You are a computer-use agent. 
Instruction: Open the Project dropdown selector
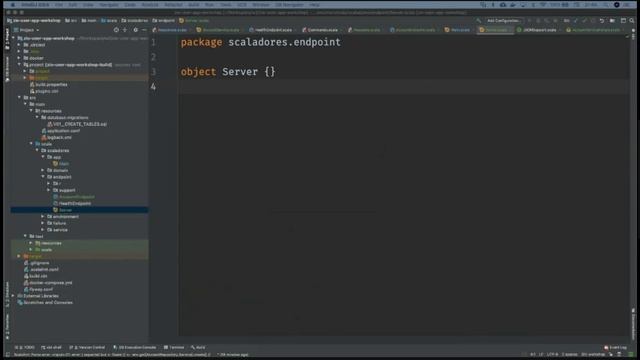[x=27, y=30]
